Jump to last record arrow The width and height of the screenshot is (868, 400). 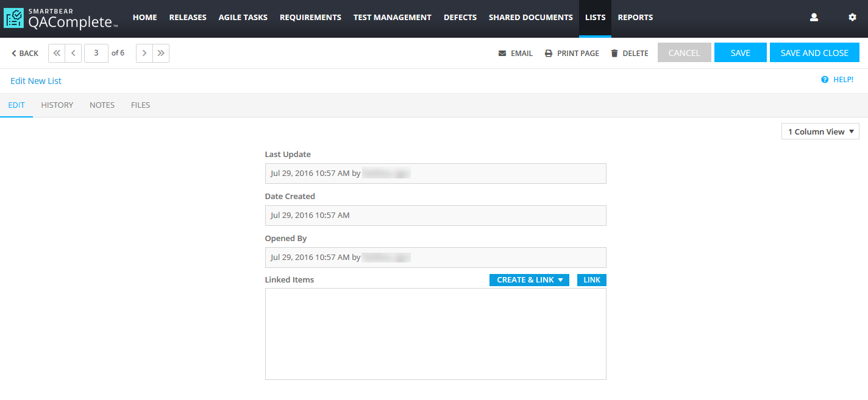(161, 53)
